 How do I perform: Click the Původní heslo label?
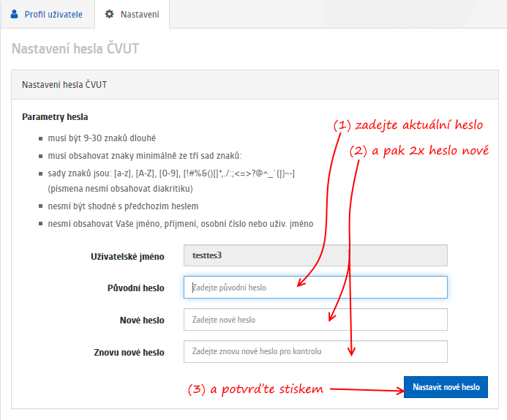[136, 288]
